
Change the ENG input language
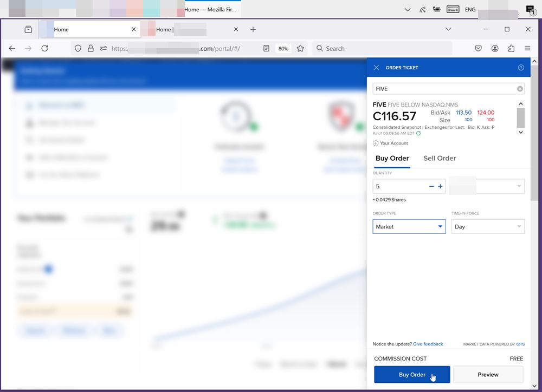tap(470, 10)
